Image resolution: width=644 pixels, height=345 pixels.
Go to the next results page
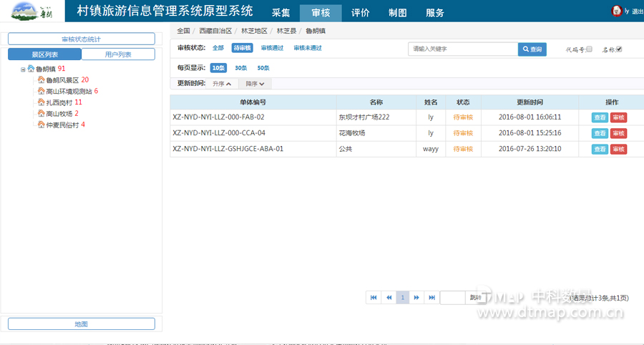coord(416,297)
